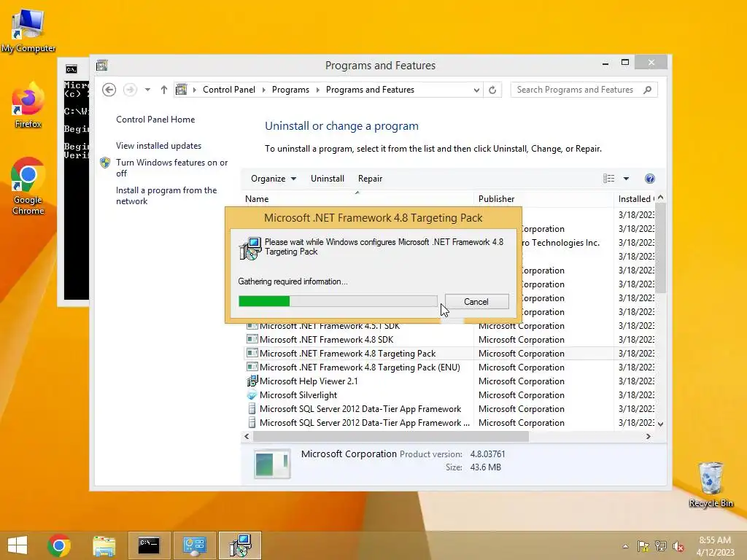Image resolution: width=747 pixels, height=560 pixels.
Task: Open Programs and Features help
Action: (x=650, y=179)
